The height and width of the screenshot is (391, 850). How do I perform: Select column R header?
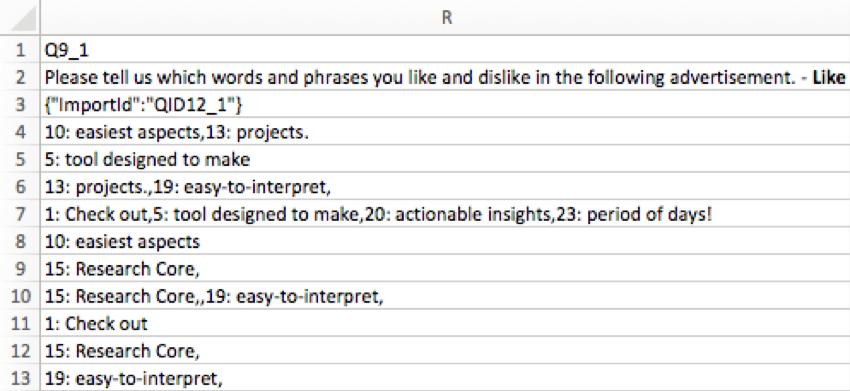(446, 18)
